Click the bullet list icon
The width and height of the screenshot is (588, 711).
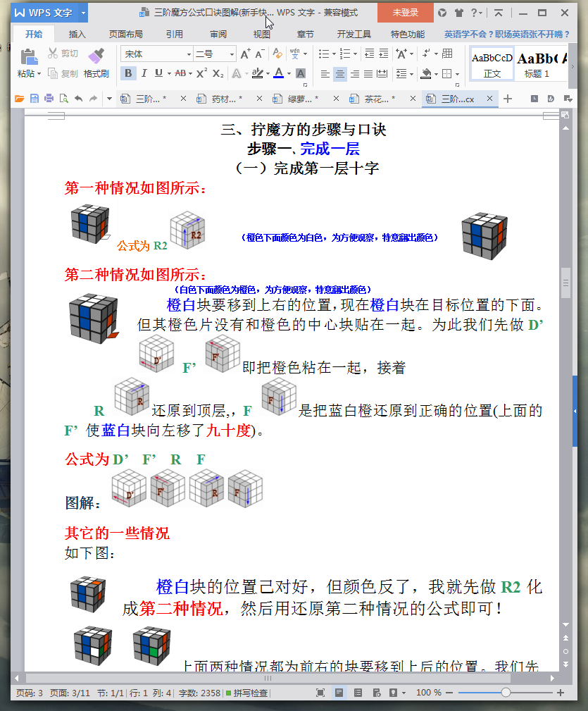(323, 54)
